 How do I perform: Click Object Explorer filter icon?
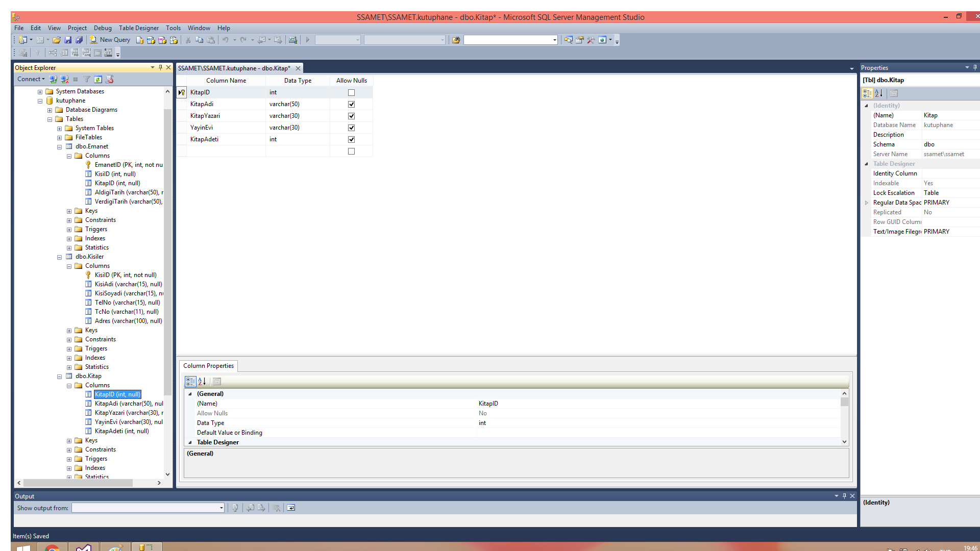pos(87,79)
